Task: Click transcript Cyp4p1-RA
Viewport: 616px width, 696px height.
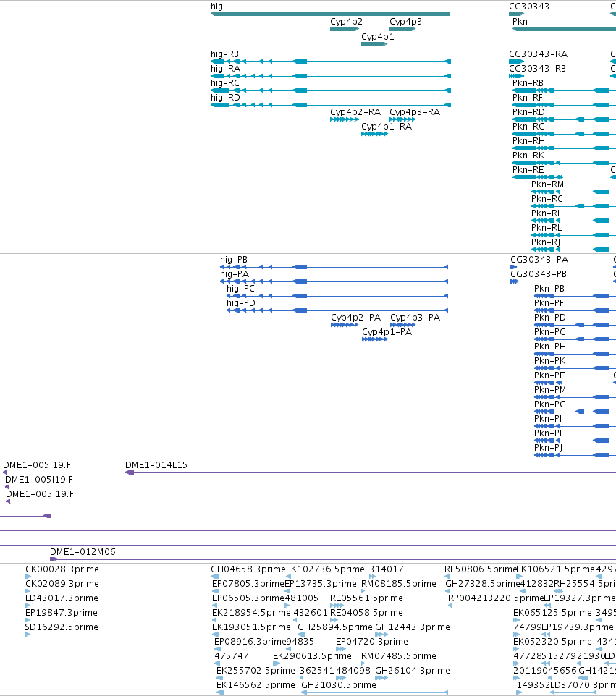Action: point(387,127)
